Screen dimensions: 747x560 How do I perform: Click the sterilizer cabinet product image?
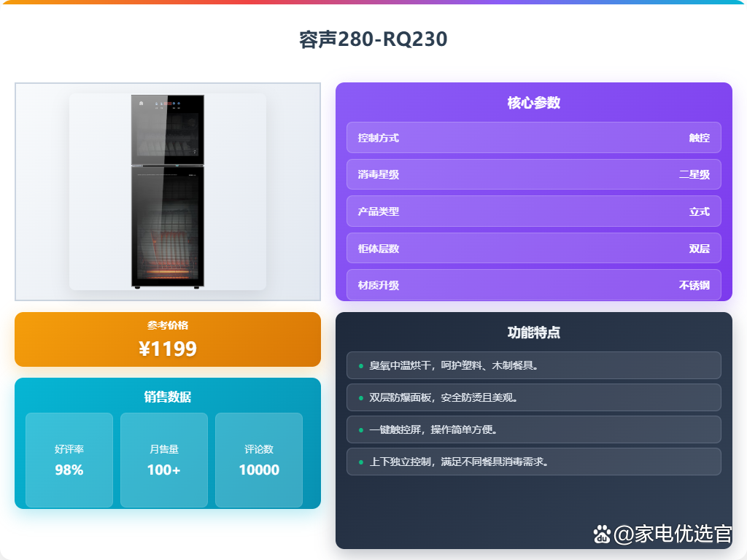coord(168,192)
